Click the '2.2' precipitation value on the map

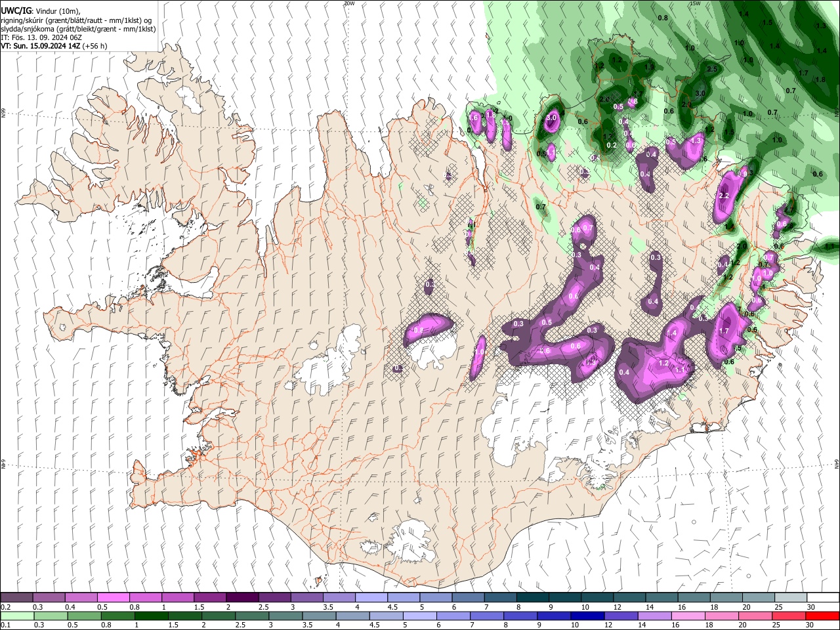(724, 196)
